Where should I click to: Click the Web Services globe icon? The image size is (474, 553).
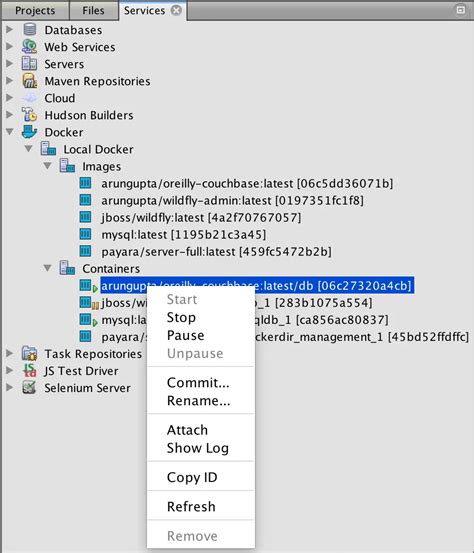click(x=29, y=47)
